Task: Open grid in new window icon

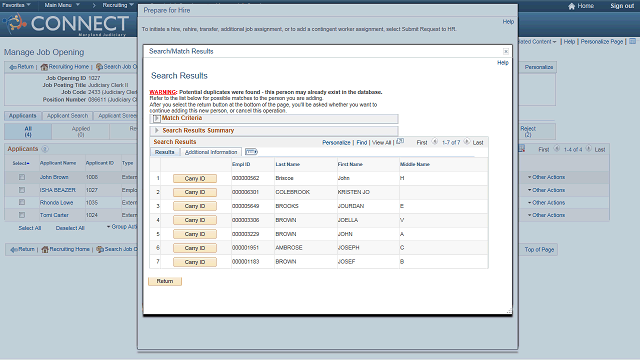Action: pos(400,141)
